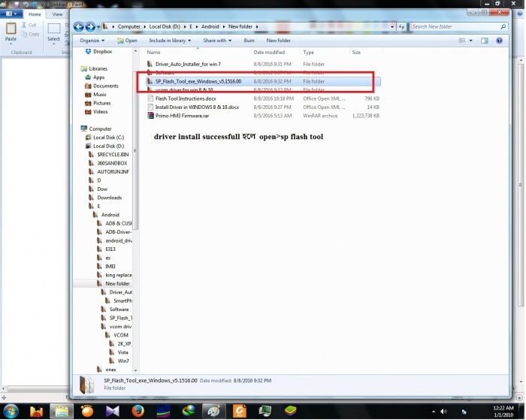Click the Burn toolbar button
The width and height of the screenshot is (526, 420).
click(249, 41)
